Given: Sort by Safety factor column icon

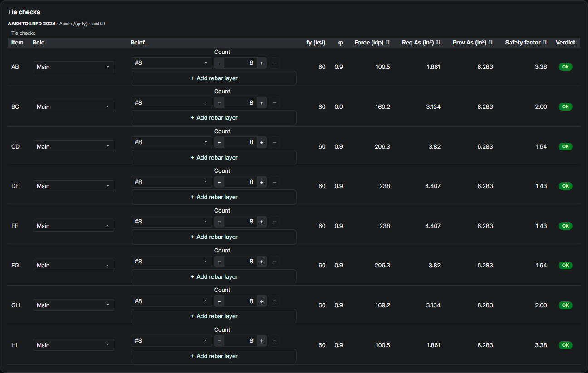Looking at the screenshot, I should [x=545, y=43].
